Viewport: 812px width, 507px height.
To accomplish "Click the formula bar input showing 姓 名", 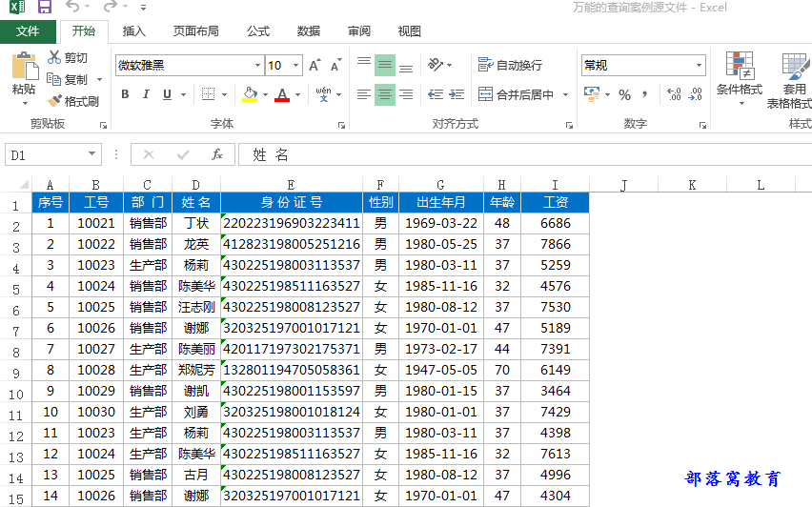I will click(x=525, y=154).
